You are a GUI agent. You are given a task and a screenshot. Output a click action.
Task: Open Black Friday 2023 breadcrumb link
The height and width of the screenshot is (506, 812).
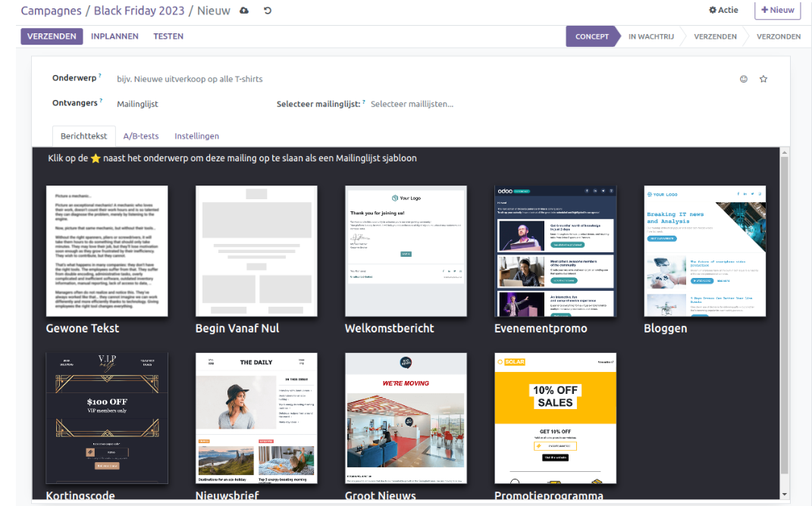pyautogui.click(x=139, y=11)
